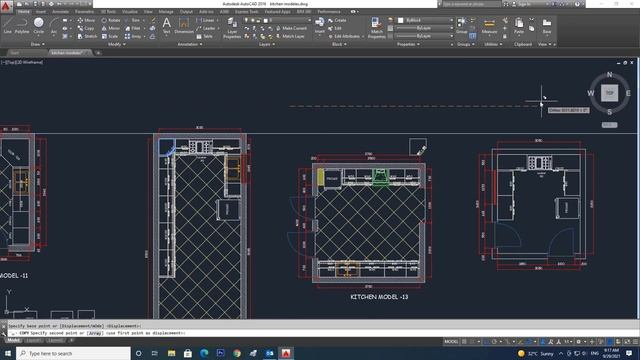Open the ByLayer lineweight dropdown
640x360 pixels.
pos(425,28)
